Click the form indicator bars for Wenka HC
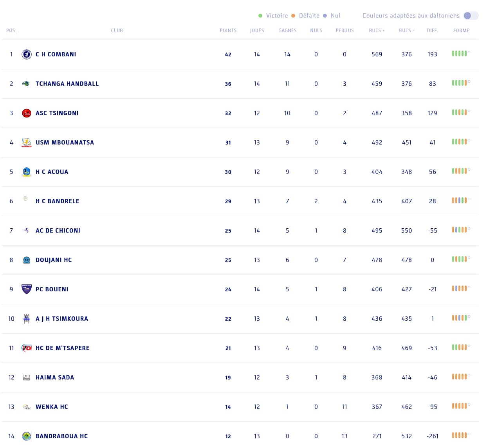This screenshot has height=448, width=496. [460, 406]
